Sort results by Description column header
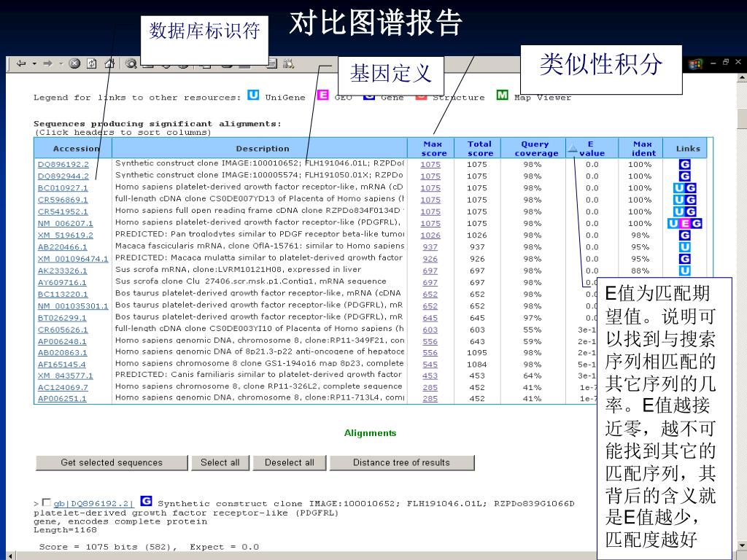 click(263, 149)
